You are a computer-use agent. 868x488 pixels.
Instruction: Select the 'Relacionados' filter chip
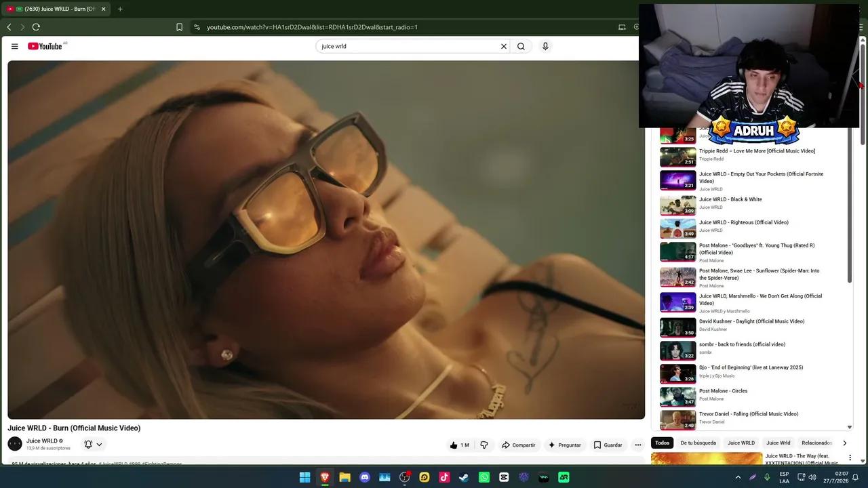tap(816, 443)
